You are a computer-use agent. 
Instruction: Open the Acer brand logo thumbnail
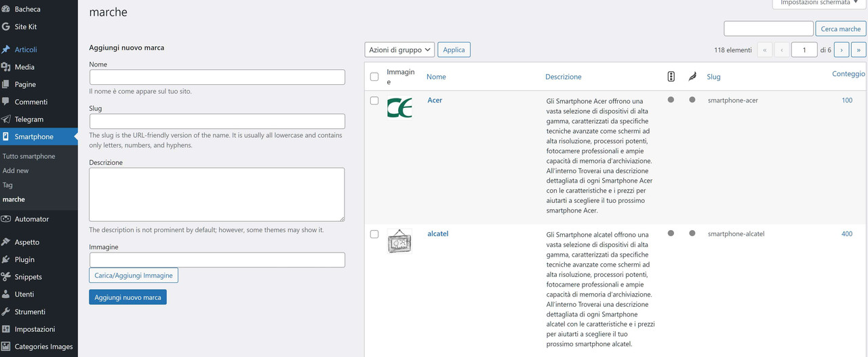pos(399,108)
